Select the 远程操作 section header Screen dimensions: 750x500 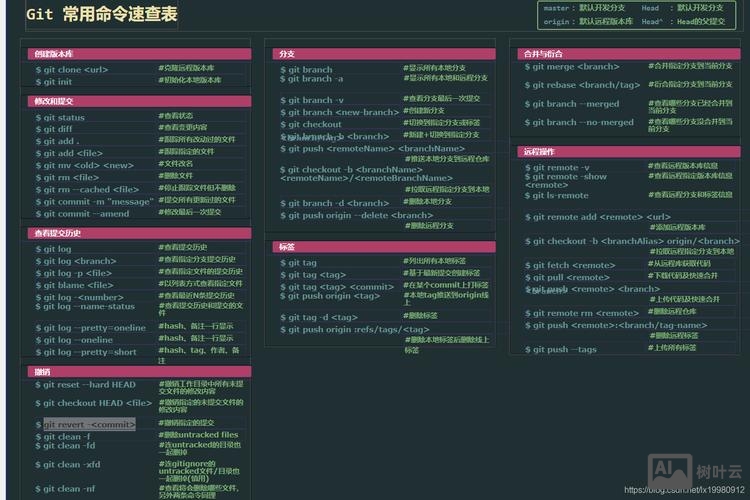628,152
